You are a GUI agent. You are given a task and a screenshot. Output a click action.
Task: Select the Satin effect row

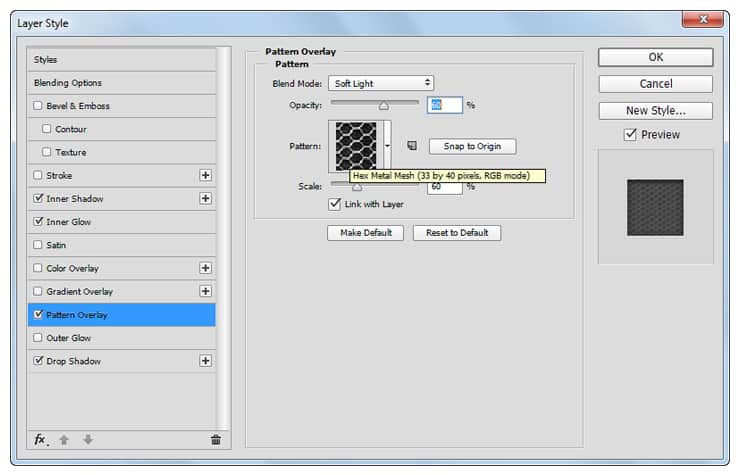click(x=122, y=245)
